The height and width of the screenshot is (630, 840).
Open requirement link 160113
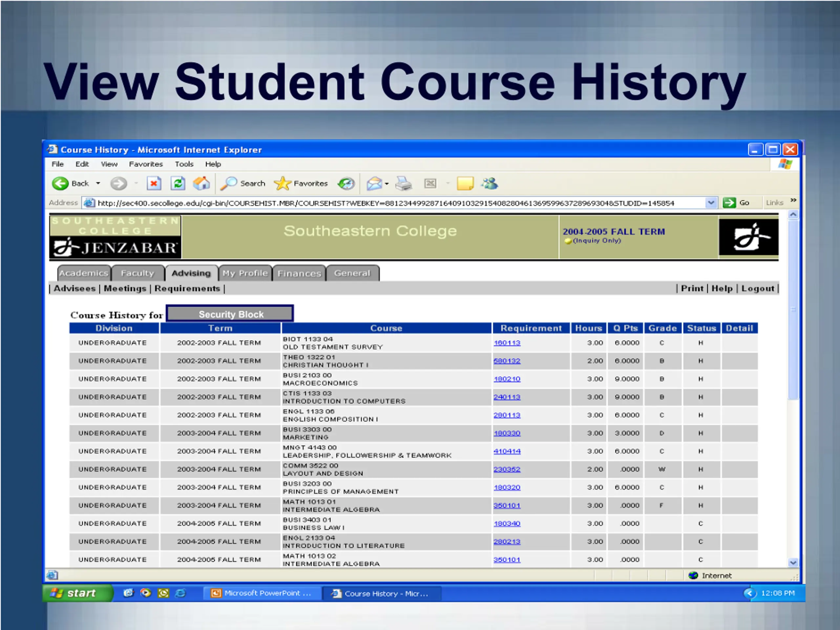pyautogui.click(x=507, y=343)
